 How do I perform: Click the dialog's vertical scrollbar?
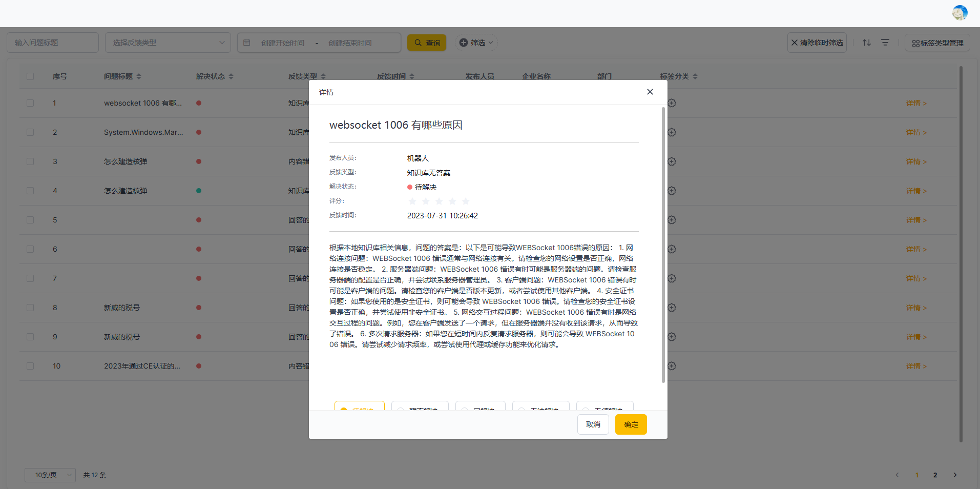663,245
